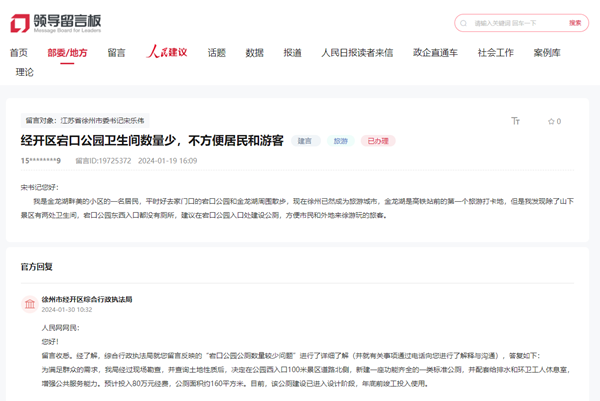Click the 旅游 tag
Screen dimensions: 600x401
point(341,141)
